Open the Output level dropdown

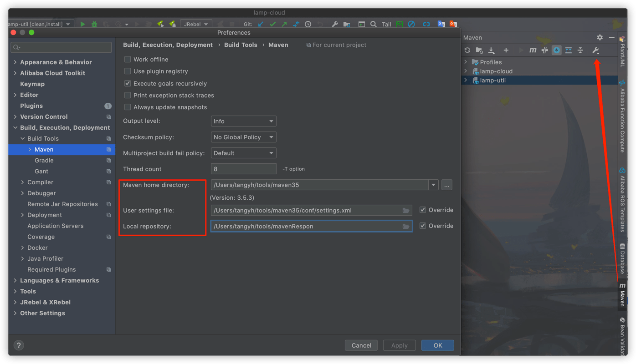[243, 121]
